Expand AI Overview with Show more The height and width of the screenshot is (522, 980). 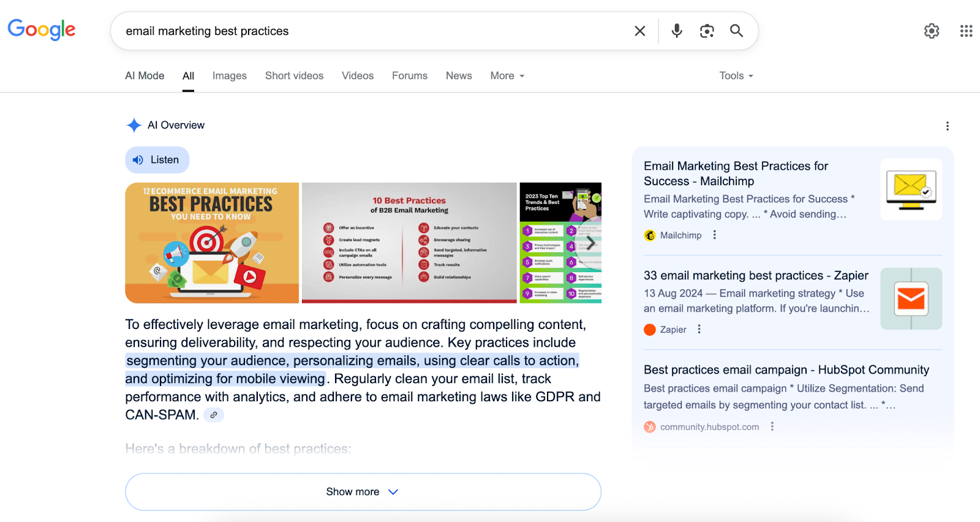363,492
